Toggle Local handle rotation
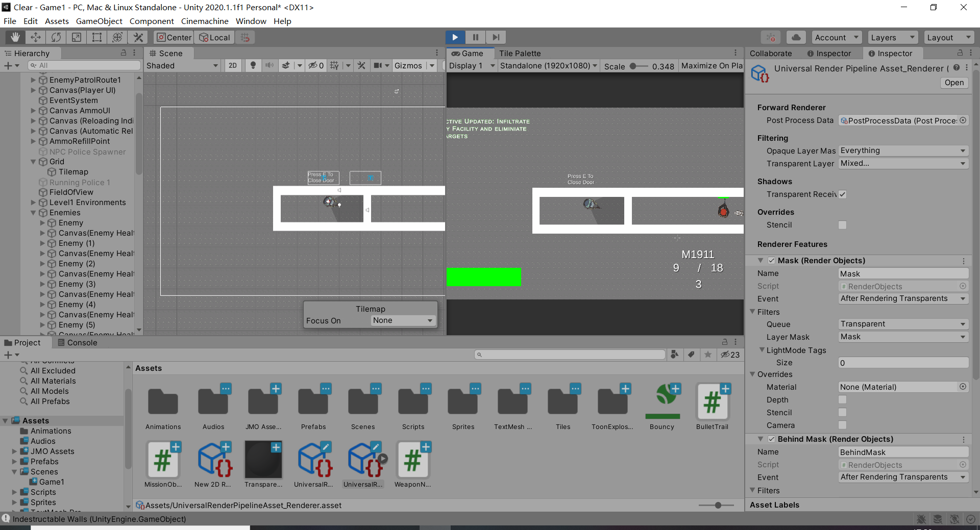This screenshot has height=530, width=980. point(215,37)
